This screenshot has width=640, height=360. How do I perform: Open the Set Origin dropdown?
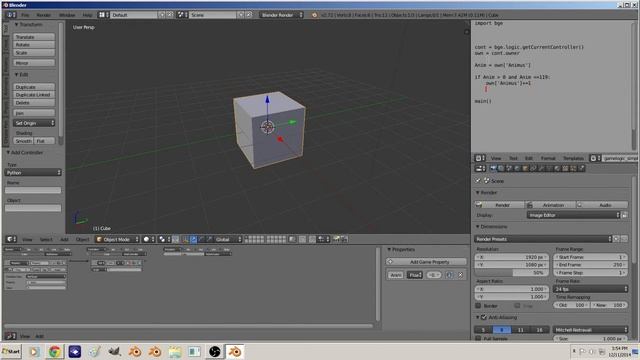[34, 123]
